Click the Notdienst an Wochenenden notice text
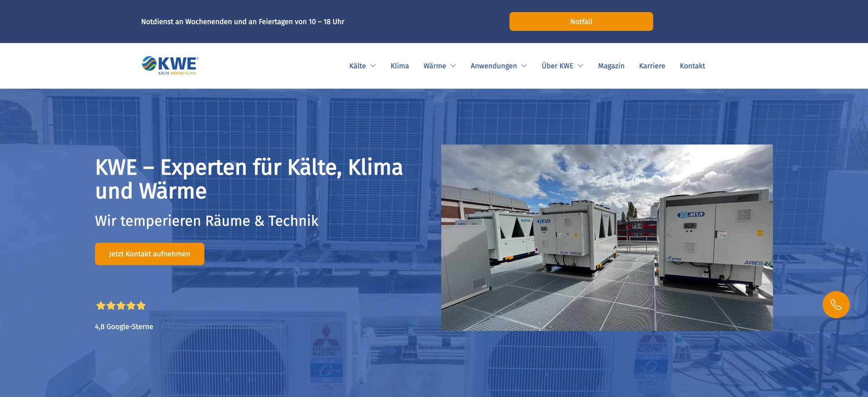 click(x=243, y=22)
